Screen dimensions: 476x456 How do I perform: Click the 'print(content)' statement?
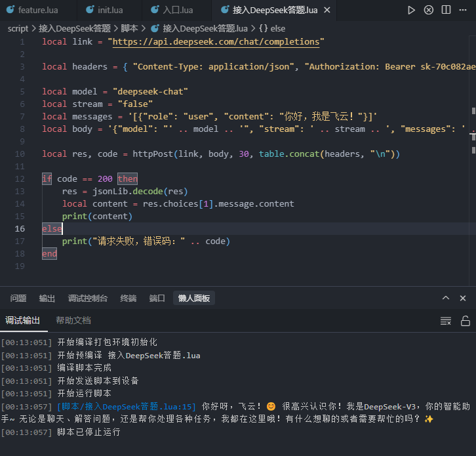tap(97, 216)
